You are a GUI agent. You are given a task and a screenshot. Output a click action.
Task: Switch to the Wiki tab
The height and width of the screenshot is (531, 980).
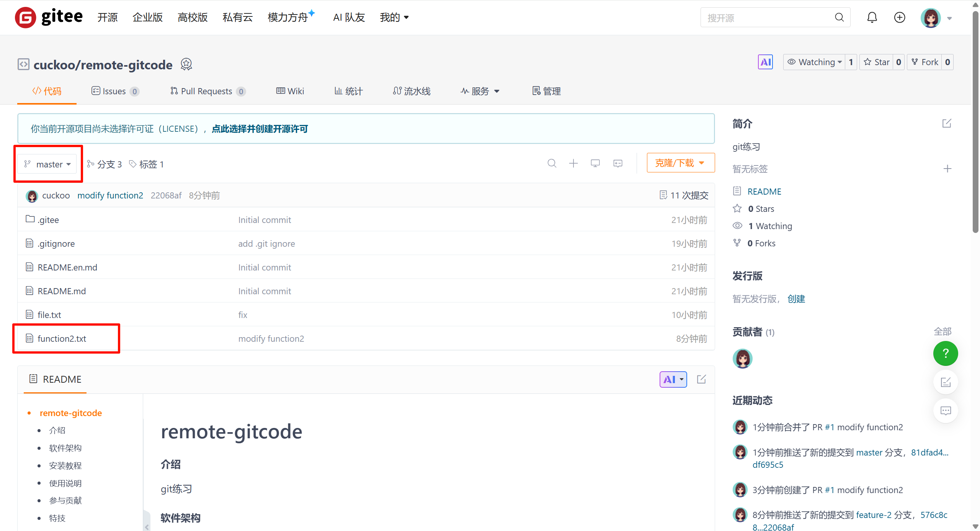click(290, 91)
